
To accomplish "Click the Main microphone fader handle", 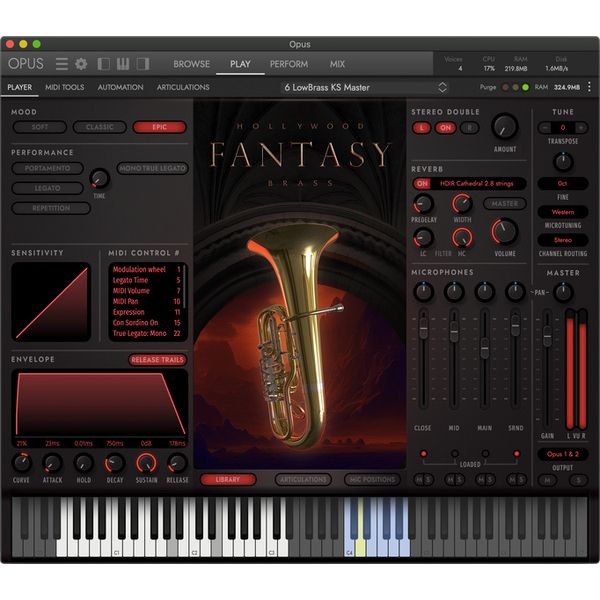I will (485, 348).
